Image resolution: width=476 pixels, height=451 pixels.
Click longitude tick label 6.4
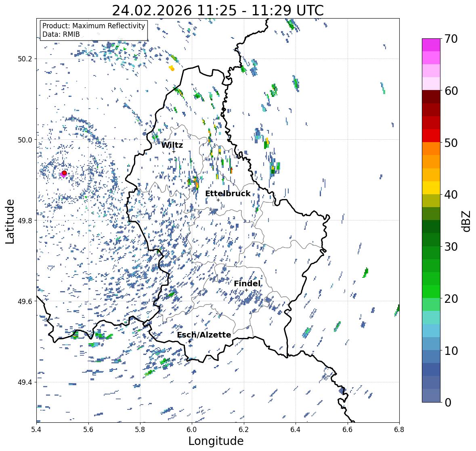[x=296, y=429]
